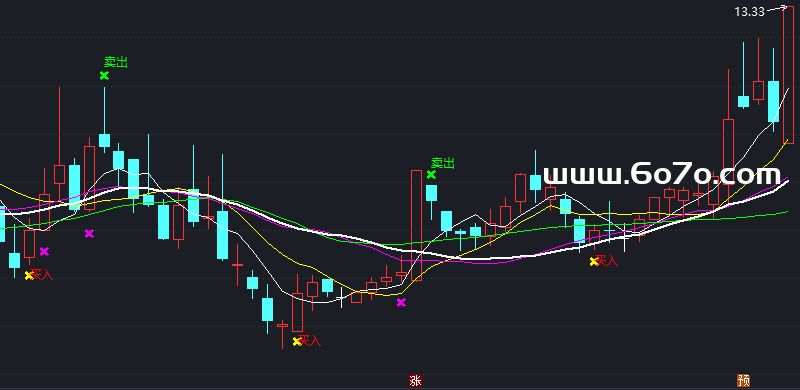This screenshot has height=390, width=800.
Task: Click the 13.33 high price label
Action: [749, 12]
